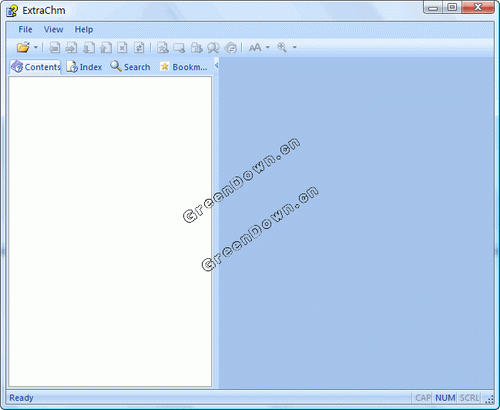The image size is (500, 410).
Task: Go back using the left-arrow page icon
Action: point(54,48)
